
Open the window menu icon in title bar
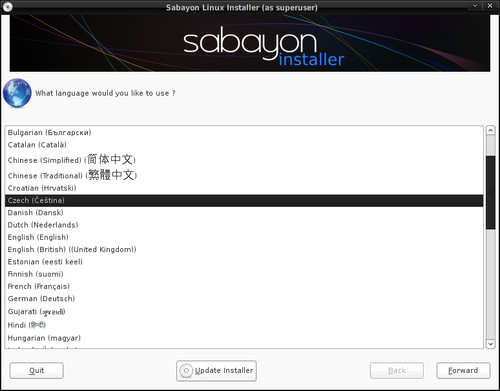[7, 7]
